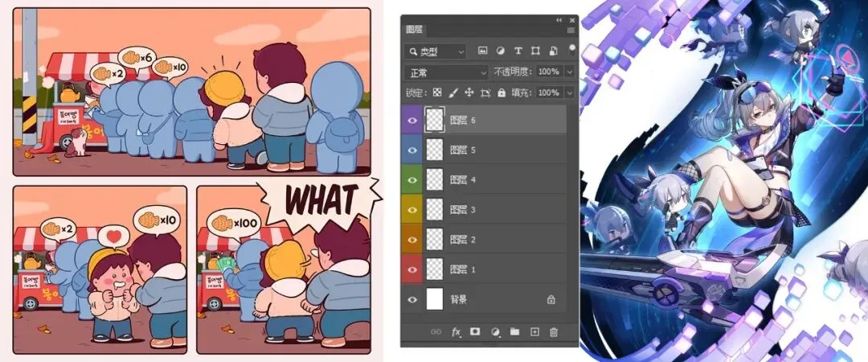Click the lock all padlock icon
868x362 pixels.
click(x=502, y=93)
